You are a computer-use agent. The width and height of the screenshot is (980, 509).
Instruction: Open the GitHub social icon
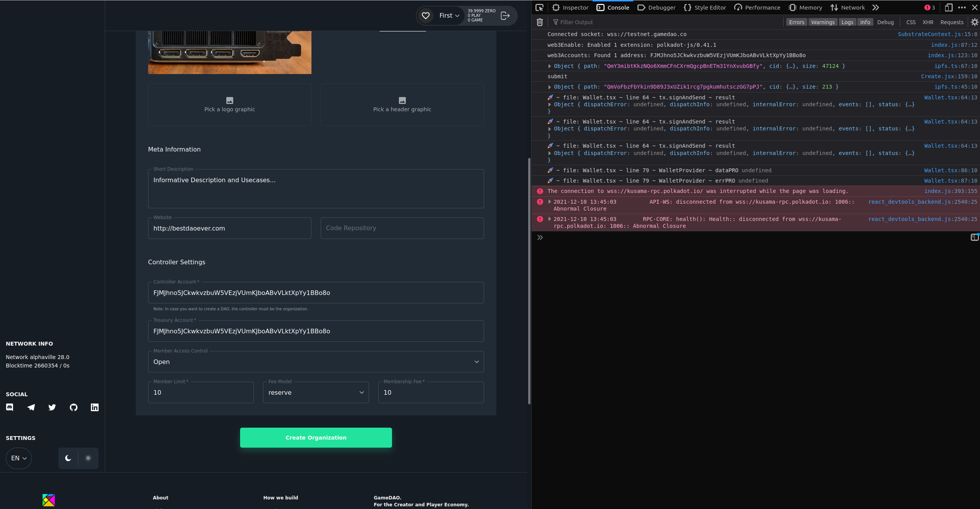point(73,407)
